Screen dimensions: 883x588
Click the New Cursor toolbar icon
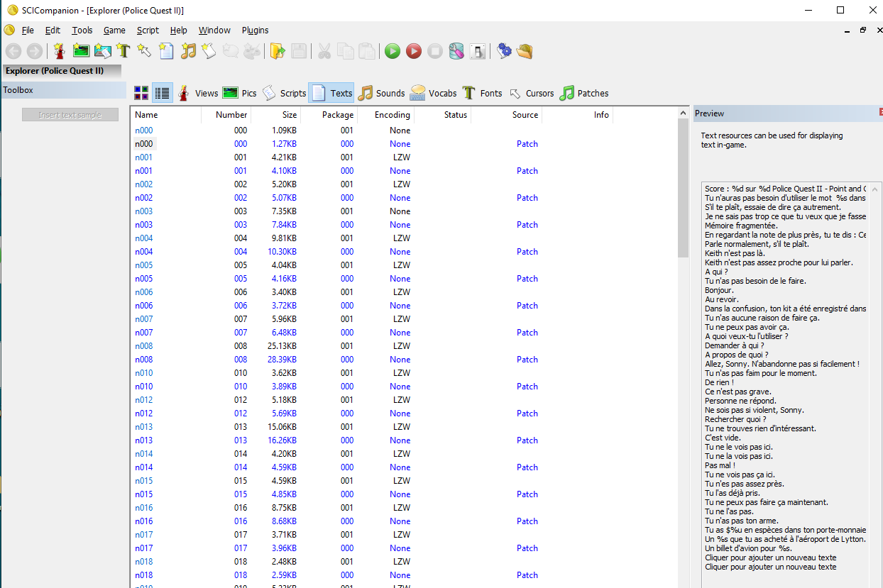pyautogui.click(x=145, y=51)
